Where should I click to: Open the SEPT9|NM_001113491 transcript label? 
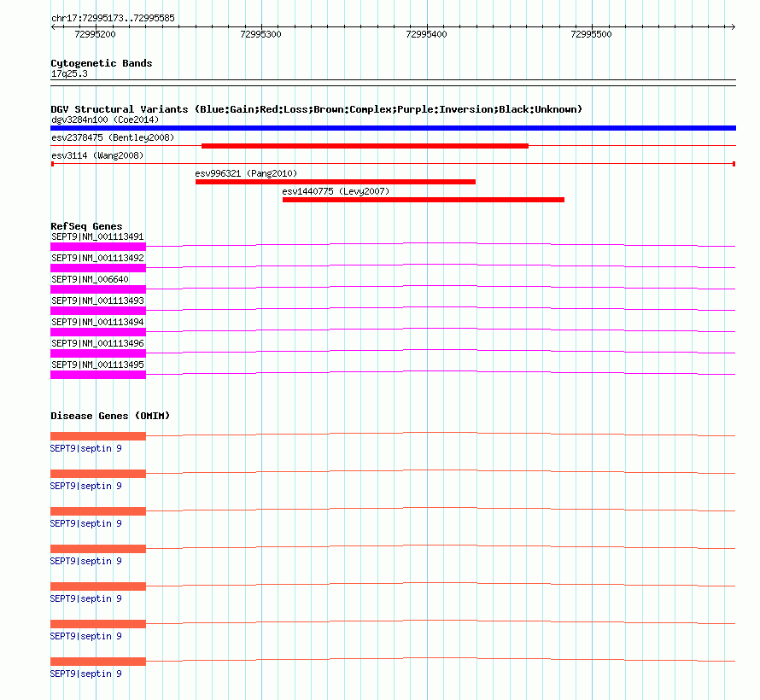tap(97, 236)
